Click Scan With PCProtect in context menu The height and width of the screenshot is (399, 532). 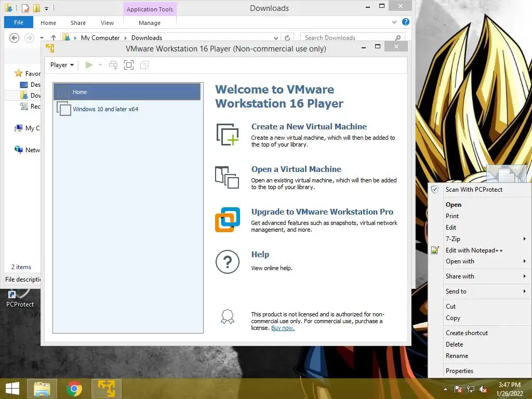(x=480, y=190)
